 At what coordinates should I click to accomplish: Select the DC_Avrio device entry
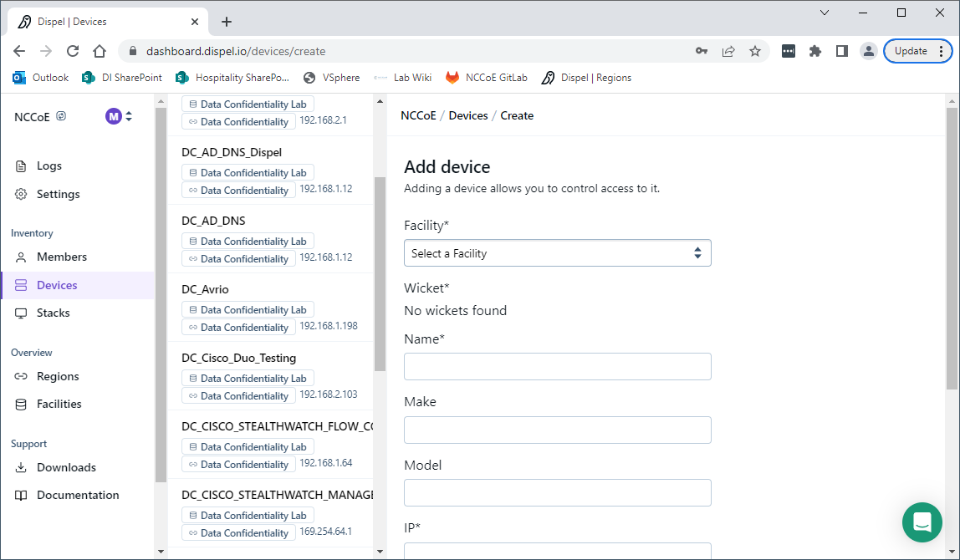tap(205, 289)
